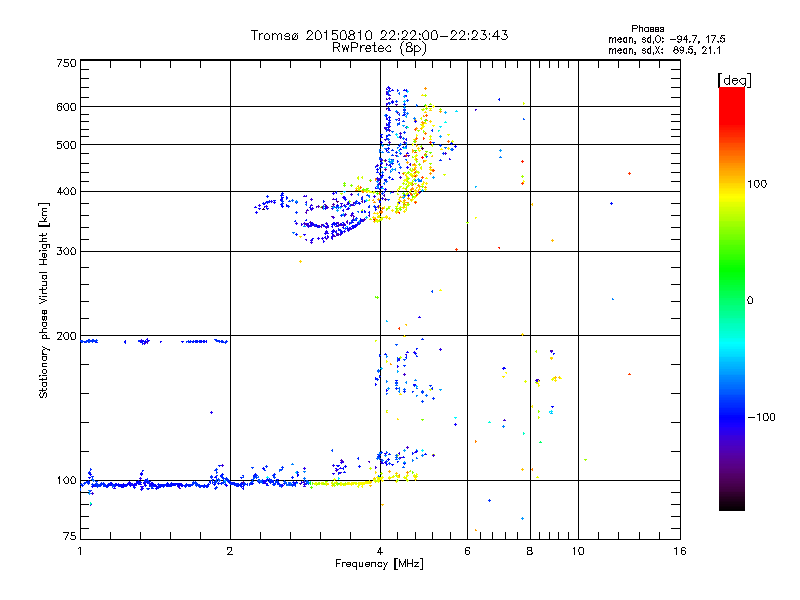Viewport: 800px width, 600px height.
Task: Click the 'Phases' header text
Action: coord(647,29)
